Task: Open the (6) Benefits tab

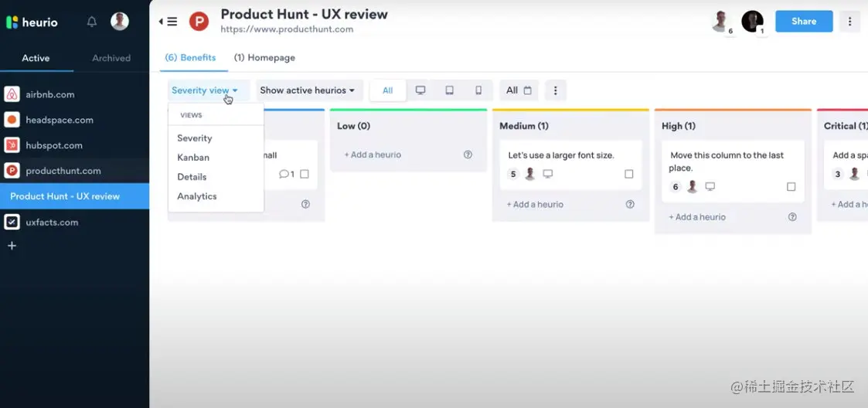Action: [190, 58]
